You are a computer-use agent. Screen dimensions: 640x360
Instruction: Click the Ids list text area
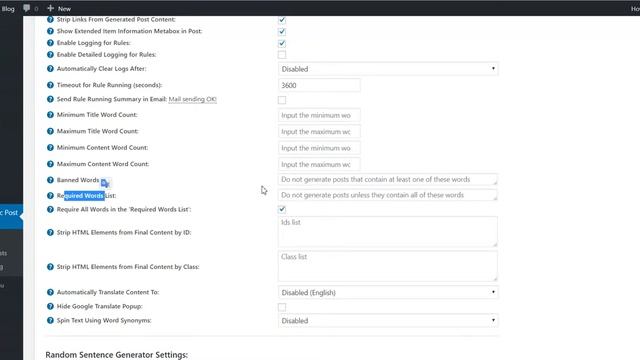388,231
